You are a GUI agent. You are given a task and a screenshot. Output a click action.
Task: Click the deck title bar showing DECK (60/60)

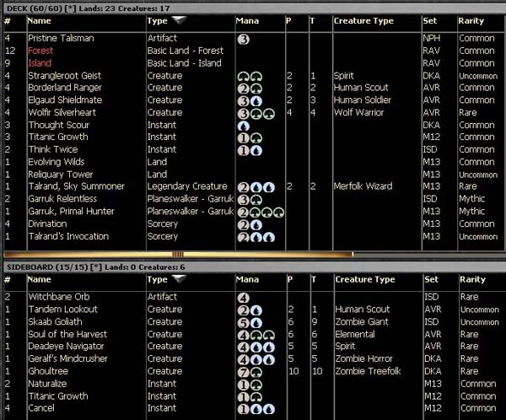tap(253, 8)
